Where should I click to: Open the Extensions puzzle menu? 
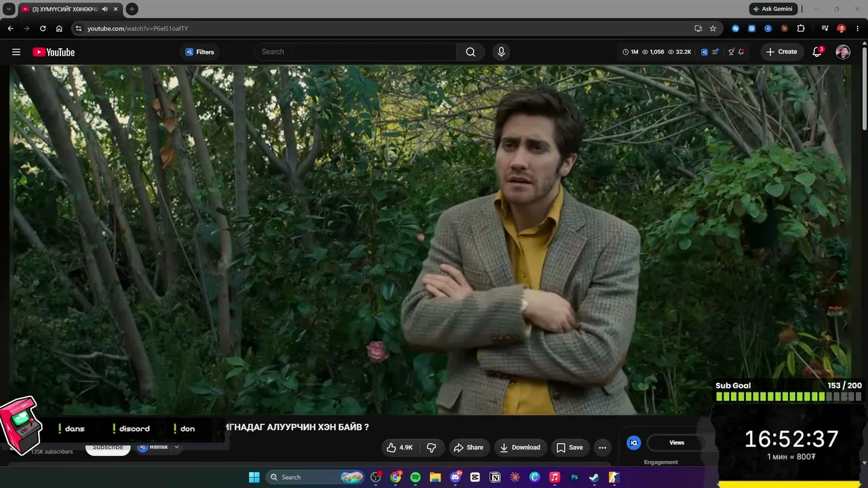click(x=801, y=28)
